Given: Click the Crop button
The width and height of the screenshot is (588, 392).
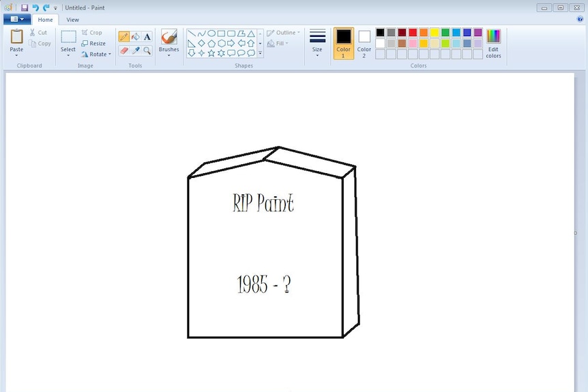Looking at the screenshot, I should tap(92, 33).
